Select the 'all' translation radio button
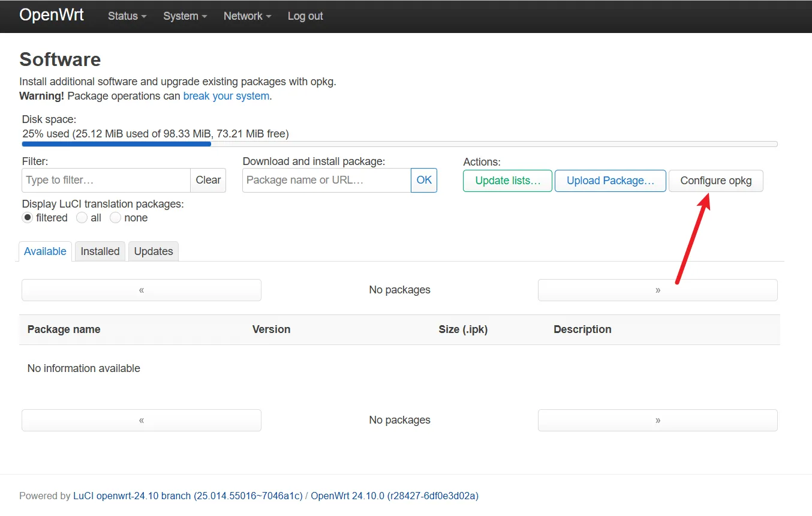This screenshot has width=812, height=516. click(82, 218)
